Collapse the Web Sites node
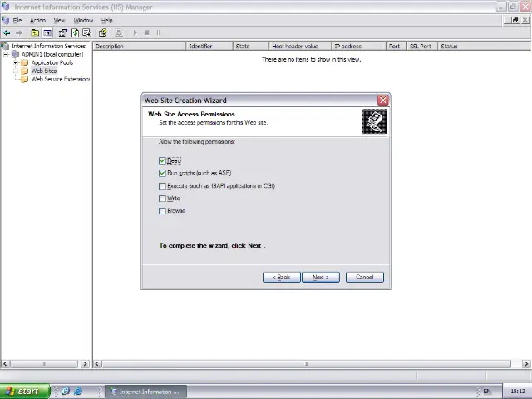The image size is (532, 399). pyautogui.click(x=15, y=71)
